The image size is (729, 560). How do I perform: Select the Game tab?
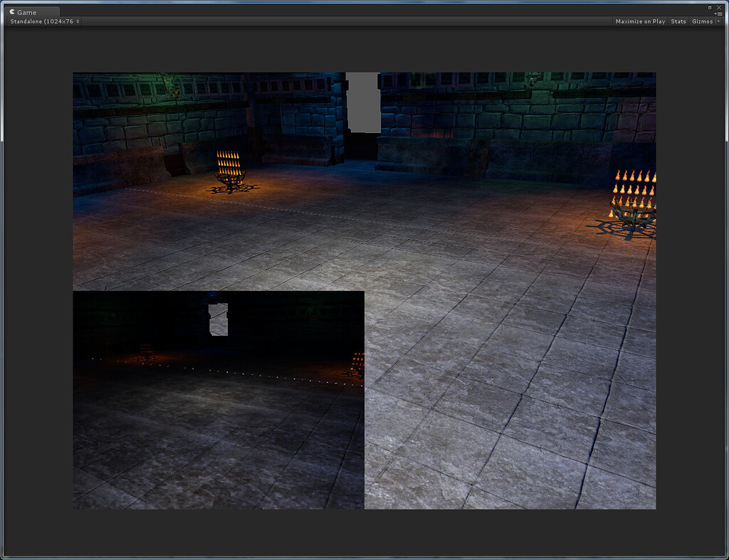[28, 11]
